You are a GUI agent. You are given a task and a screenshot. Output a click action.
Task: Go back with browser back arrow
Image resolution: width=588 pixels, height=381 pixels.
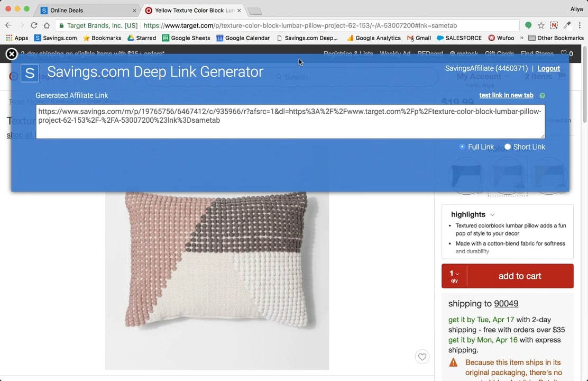pyautogui.click(x=8, y=25)
